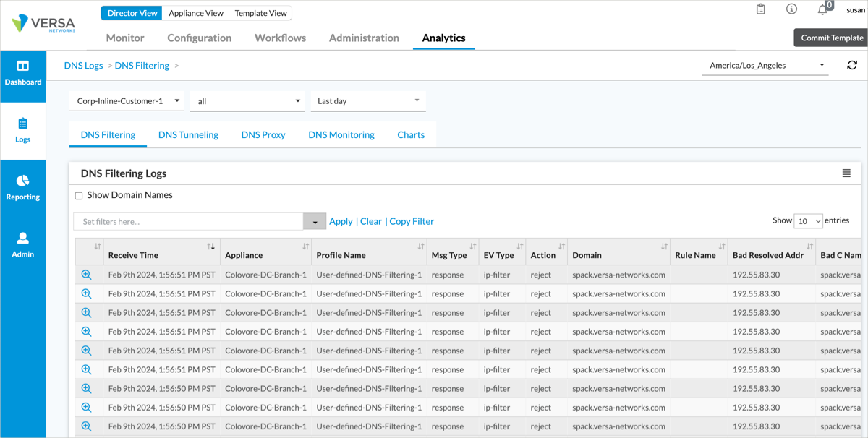
Task: Click the magnifier on the first log row
Action: point(87,275)
